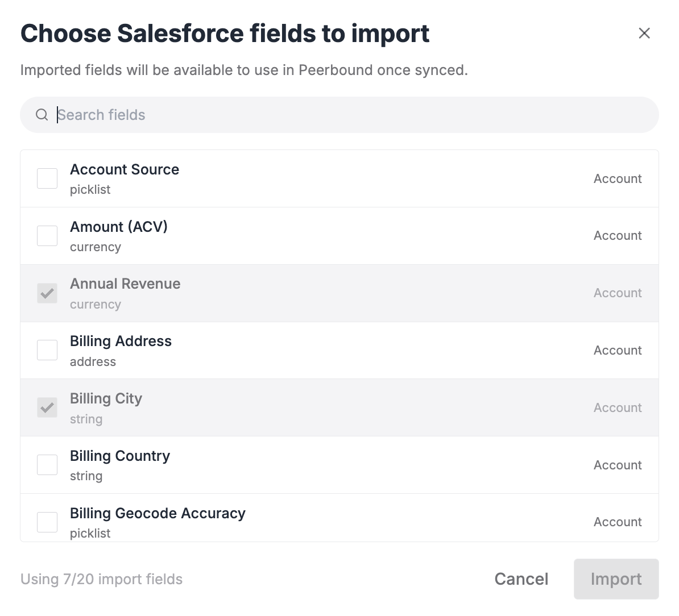Click the greyed Billing City checkbox
The width and height of the screenshot is (679, 616).
point(47,407)
